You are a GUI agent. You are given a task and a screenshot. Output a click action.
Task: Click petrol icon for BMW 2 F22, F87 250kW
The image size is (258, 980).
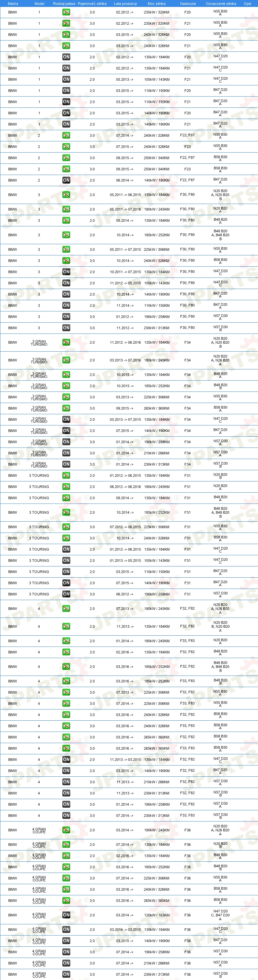(66, 158)
